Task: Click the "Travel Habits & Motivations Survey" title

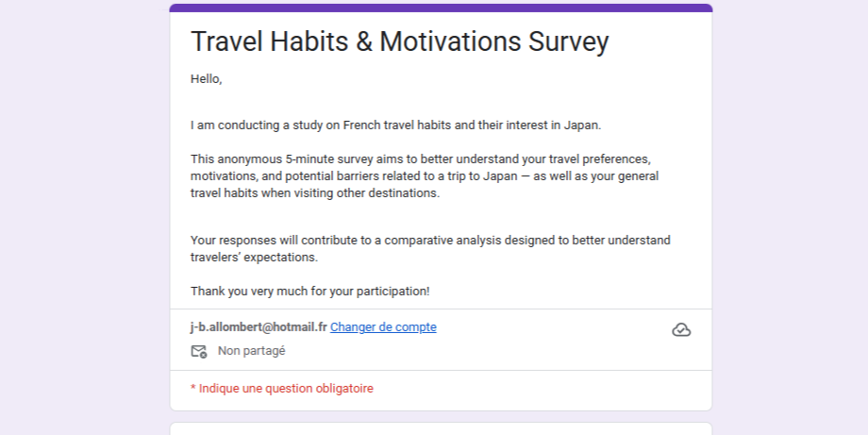Action: 400,42
